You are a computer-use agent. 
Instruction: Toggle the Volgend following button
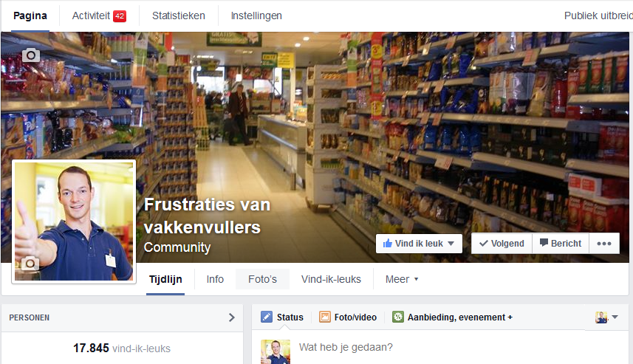tap(502, 244)
